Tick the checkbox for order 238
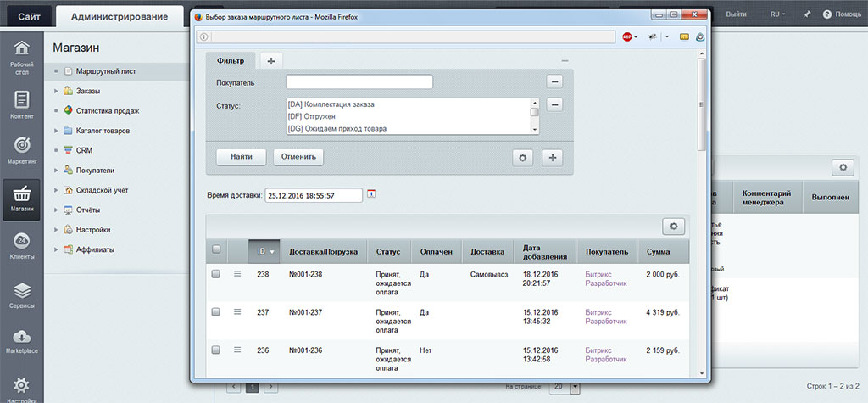 click(x=216, y=274)
